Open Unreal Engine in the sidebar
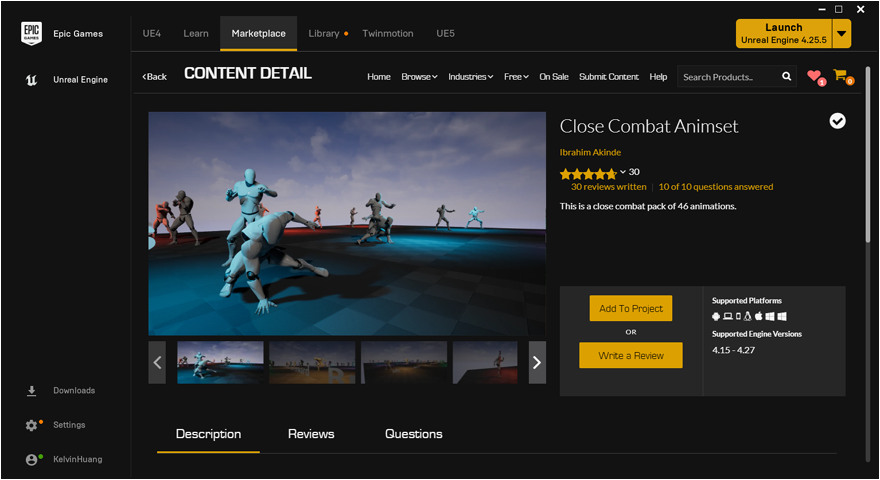This screenshot has width=880, height=480. [x=66, y=80]
